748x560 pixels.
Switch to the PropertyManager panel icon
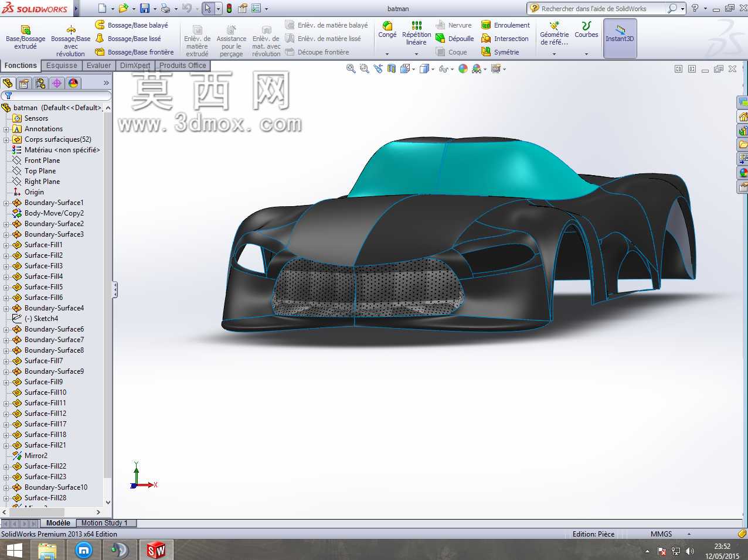click(24, 83)
